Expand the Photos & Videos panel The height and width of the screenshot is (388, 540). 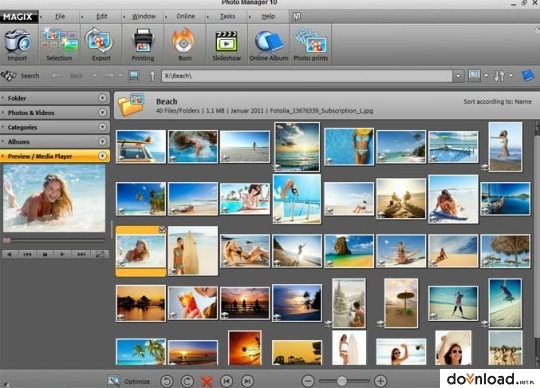click(x=102, y=113)
